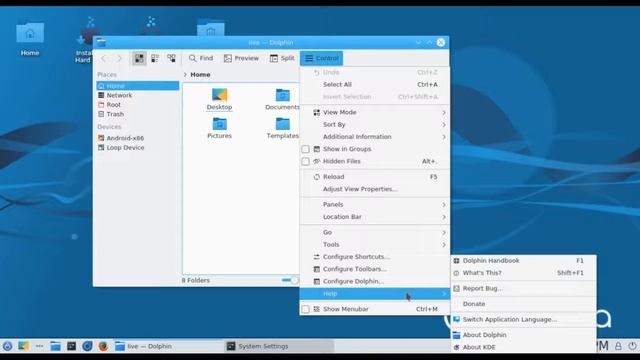Image resolution: width=640 pixels, height=360 pixels.
Task: Switch to System Settings taskbar entry
Action: 279,346
